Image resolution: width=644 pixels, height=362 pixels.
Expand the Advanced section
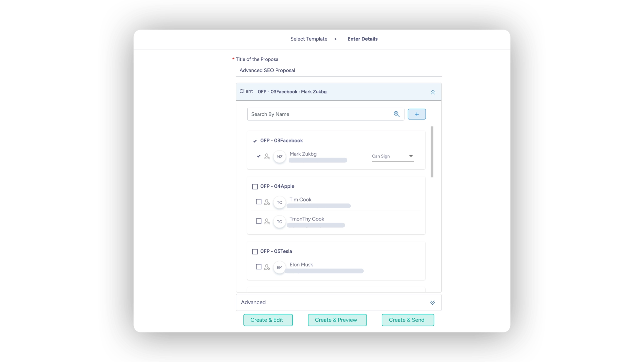pos(432,303)
